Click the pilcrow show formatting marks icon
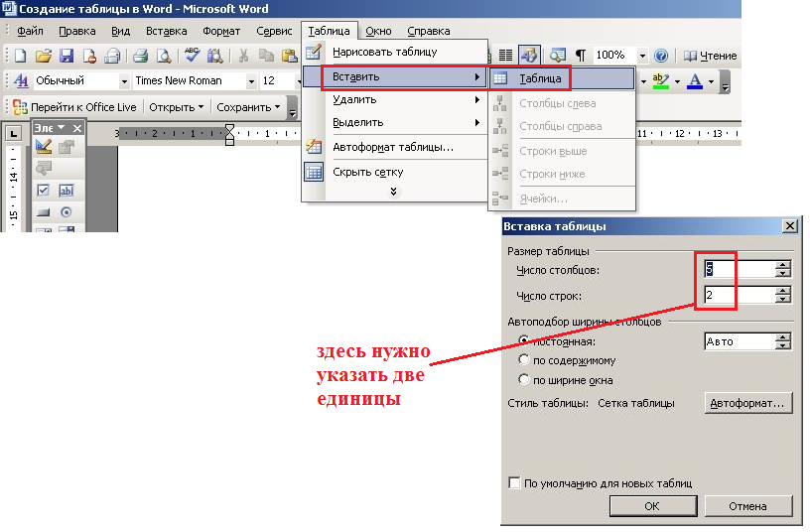This screenshot has height=532, width=810. [x=581, y=56]
